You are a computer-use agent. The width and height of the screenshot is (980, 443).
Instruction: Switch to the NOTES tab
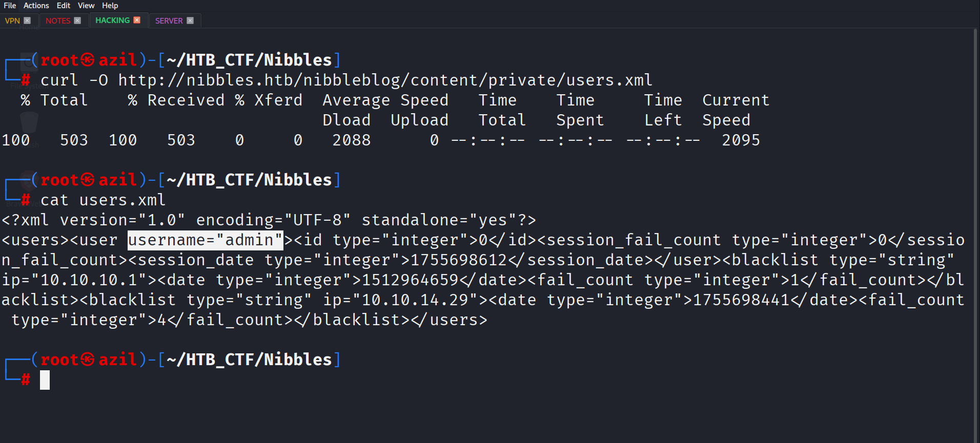click(58, 21)
